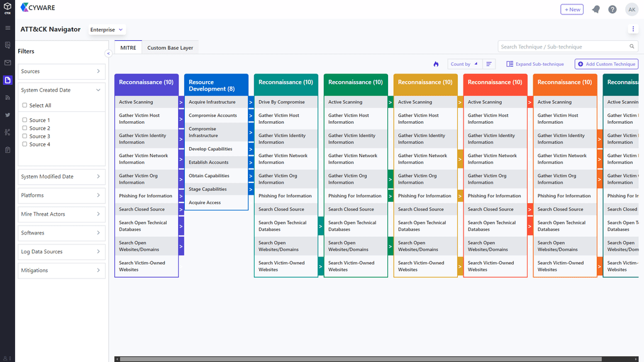
Task: Click the + New button
Action: 572,9
